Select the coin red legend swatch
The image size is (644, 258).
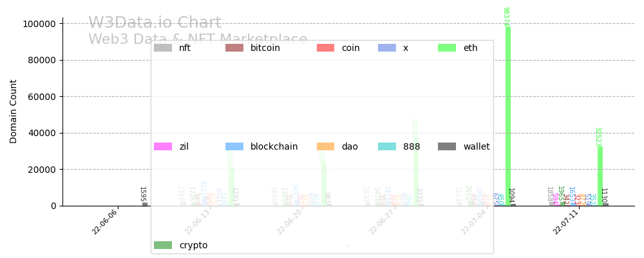pyautogui.click(x=326, y=48)
